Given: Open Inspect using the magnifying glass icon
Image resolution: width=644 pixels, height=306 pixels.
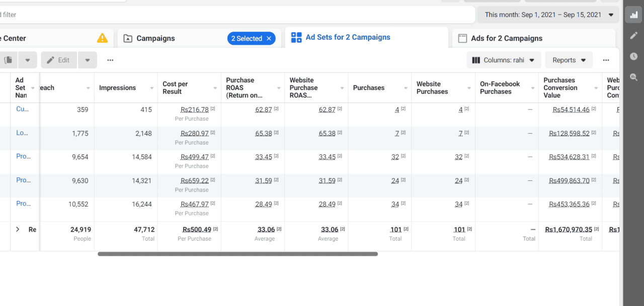Looking at the screenshot, I should (633, 77).
